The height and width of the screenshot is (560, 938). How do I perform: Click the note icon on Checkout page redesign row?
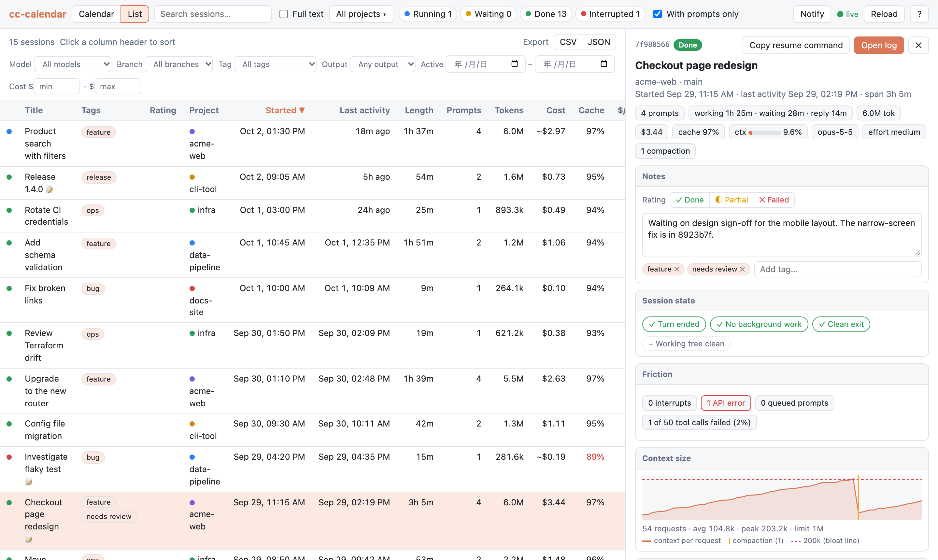coord(29,539)
